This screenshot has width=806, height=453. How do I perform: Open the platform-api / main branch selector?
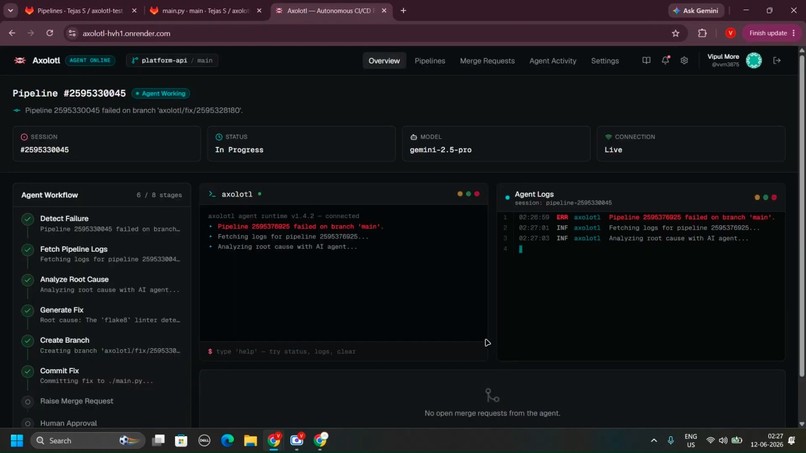point(172,61)
